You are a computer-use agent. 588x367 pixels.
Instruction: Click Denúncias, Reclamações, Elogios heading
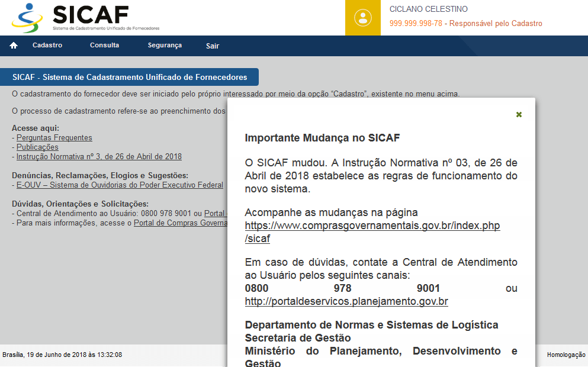click(99, 175)
